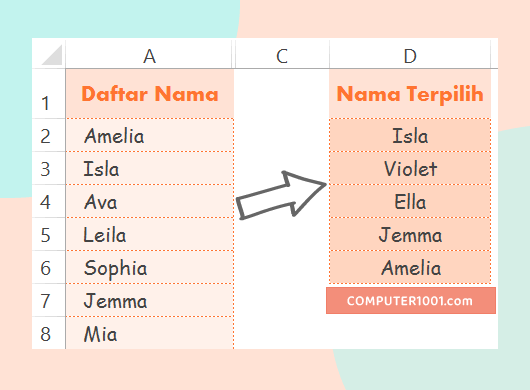Select Amelia in column A
The height and width of the screenshot is (390, 530).
pyautogui.click(x=150, y=135)
